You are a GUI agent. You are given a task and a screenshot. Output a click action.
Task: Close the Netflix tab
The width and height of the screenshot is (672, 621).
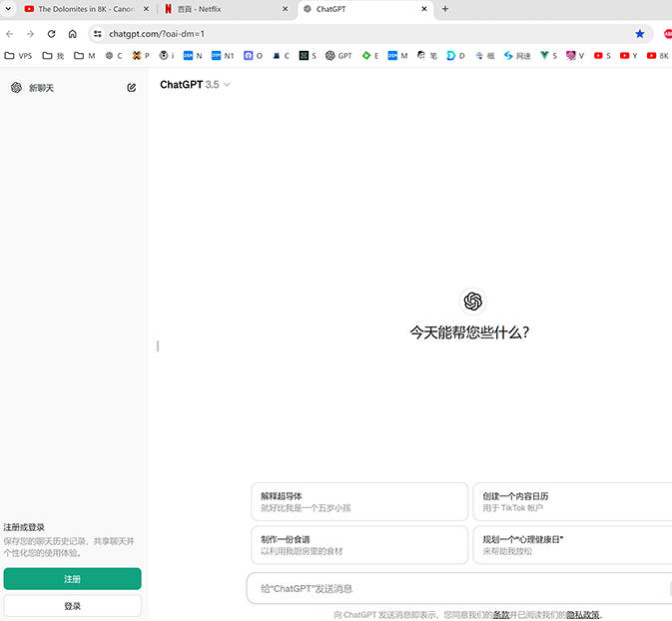pyautogui.click(x=285, y=9)
